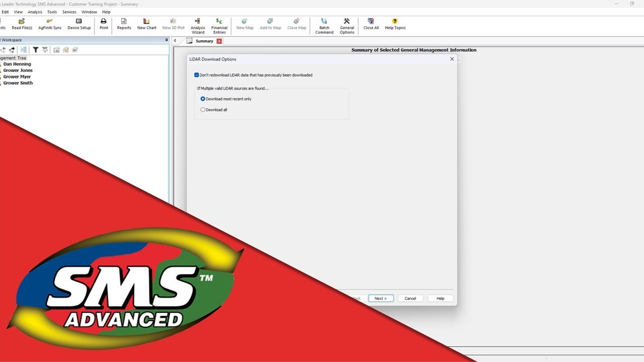Open the Reports tool
Viewport: 644px width, 362px height.
coord(124,24)
